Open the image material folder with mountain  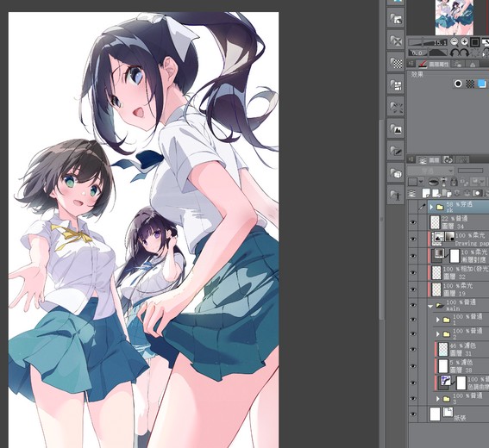click(396, 128)
